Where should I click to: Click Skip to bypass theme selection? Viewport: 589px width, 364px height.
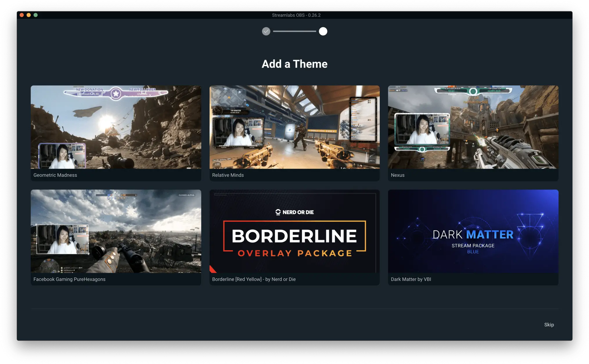pyautogui.click(x=549, y=325)
